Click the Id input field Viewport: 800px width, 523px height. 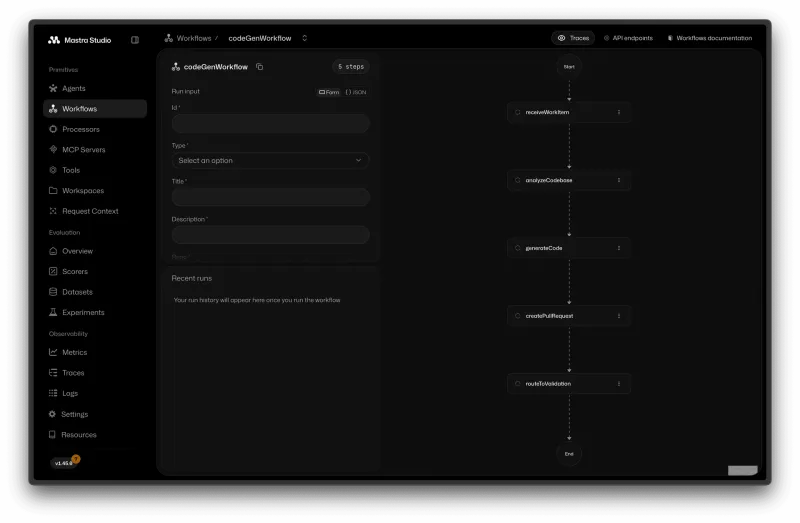pos(270,123)
